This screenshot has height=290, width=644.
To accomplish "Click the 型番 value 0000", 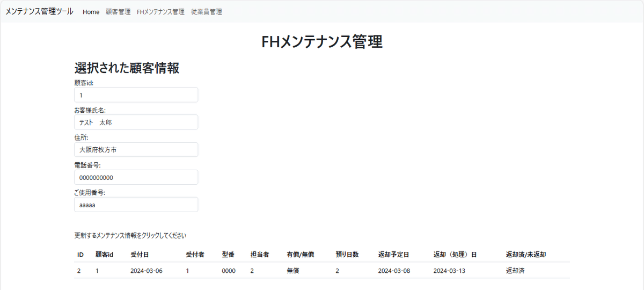I will [229, 271].
